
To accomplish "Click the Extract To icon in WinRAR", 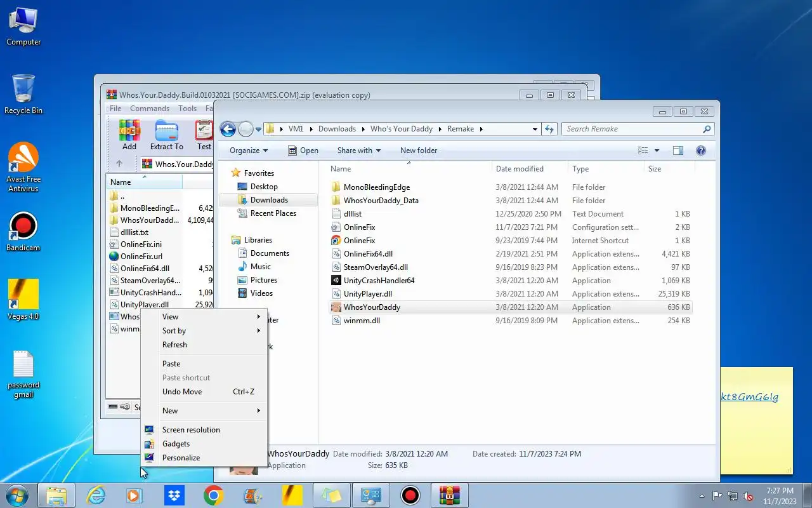I will [167, 136].
